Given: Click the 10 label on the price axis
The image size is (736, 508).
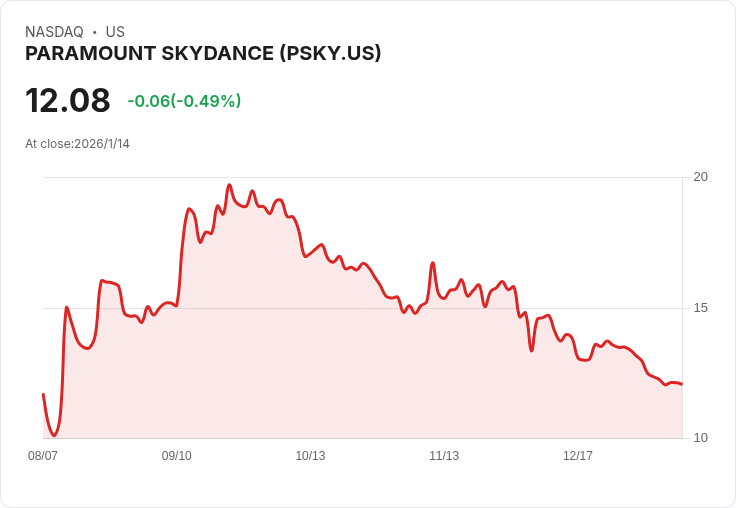Looking at the screenshot, I should 700,438.
